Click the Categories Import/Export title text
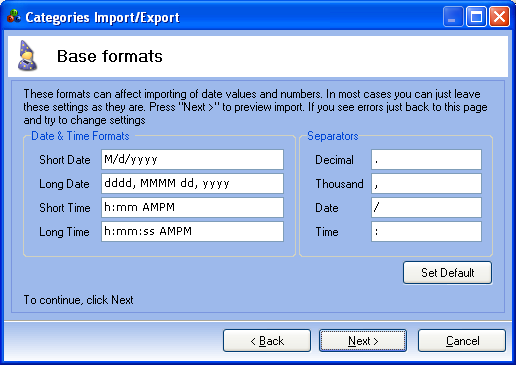 pyautogui.click(x=102, y=17)
